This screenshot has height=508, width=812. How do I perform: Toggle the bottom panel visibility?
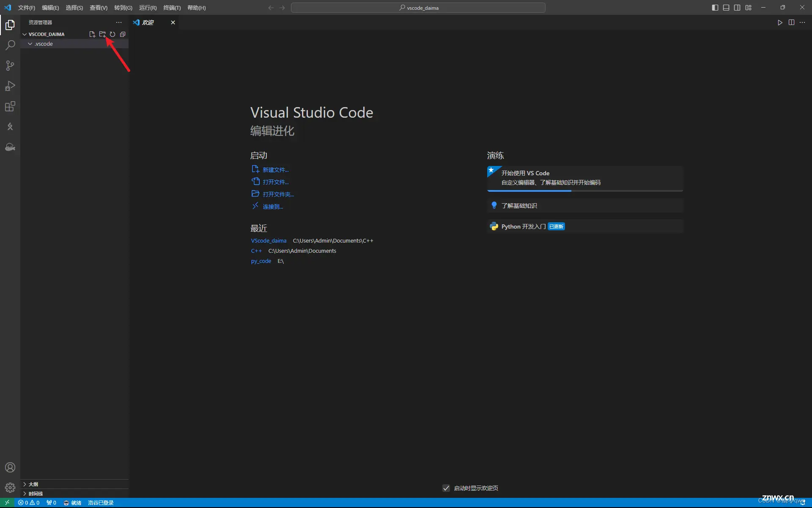pyautogui.click(x=726, y=8)
